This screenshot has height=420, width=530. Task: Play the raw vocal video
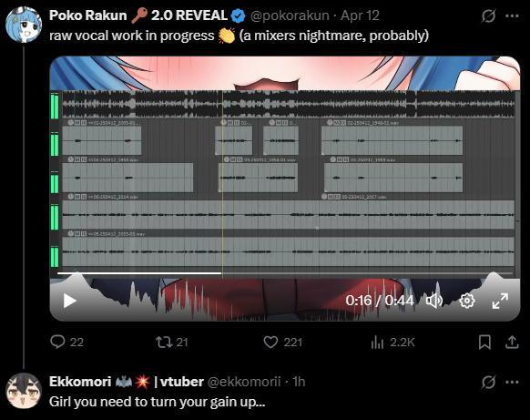[x=69, y=301]
